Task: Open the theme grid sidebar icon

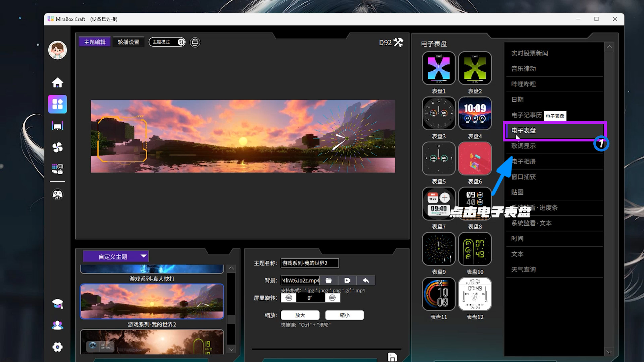Action: (57, 104)
